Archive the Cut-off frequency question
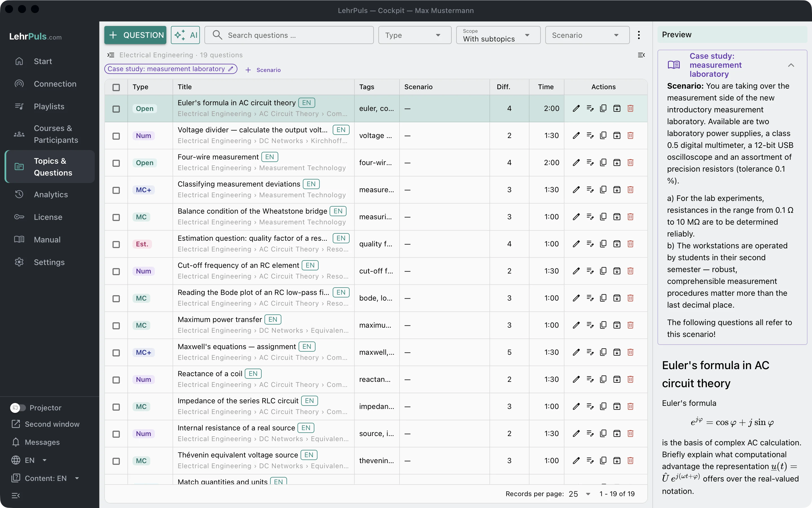Viewport: 812px width, 508px height. (x=617, y=271)
